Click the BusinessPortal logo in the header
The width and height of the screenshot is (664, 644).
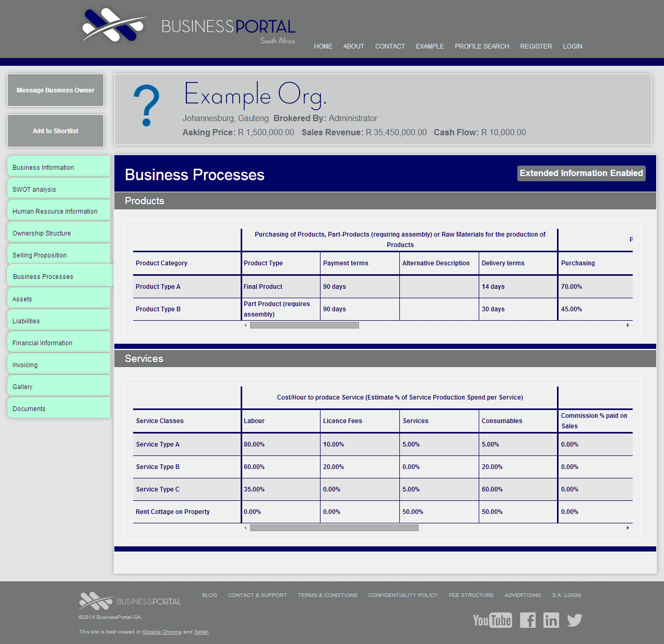point(189,26)
